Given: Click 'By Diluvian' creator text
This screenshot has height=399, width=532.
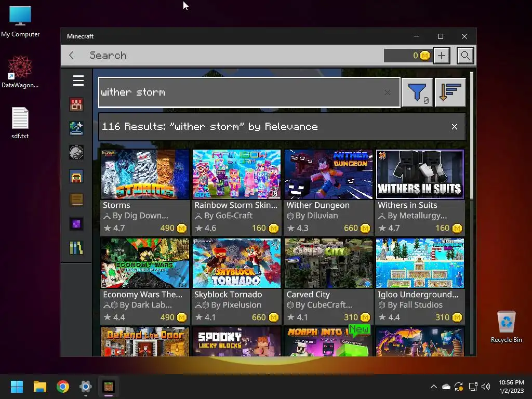Looking at the screenshot, I should [316, 216].
